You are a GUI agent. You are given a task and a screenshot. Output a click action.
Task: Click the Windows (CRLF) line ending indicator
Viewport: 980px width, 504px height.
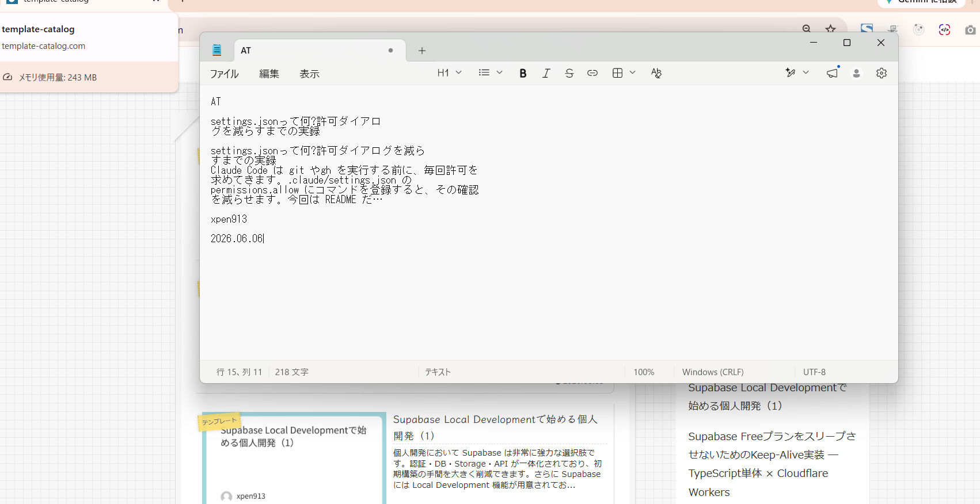[x=713, y=372]
